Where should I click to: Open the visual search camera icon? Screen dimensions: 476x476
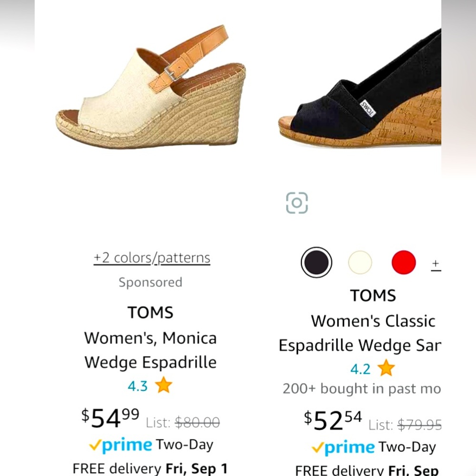point(297,203)
